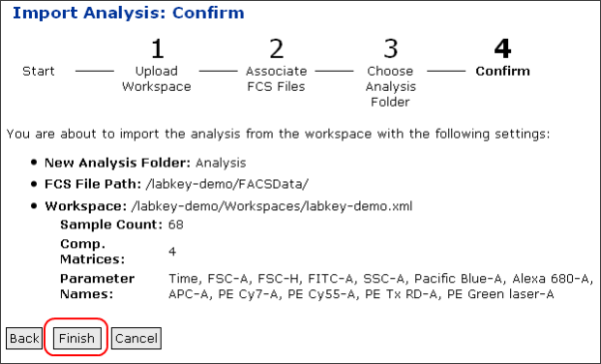Image resolution: width=601 pixels, height=364 pixels.
Task: Click the Finish button
Action: [77, 338]
